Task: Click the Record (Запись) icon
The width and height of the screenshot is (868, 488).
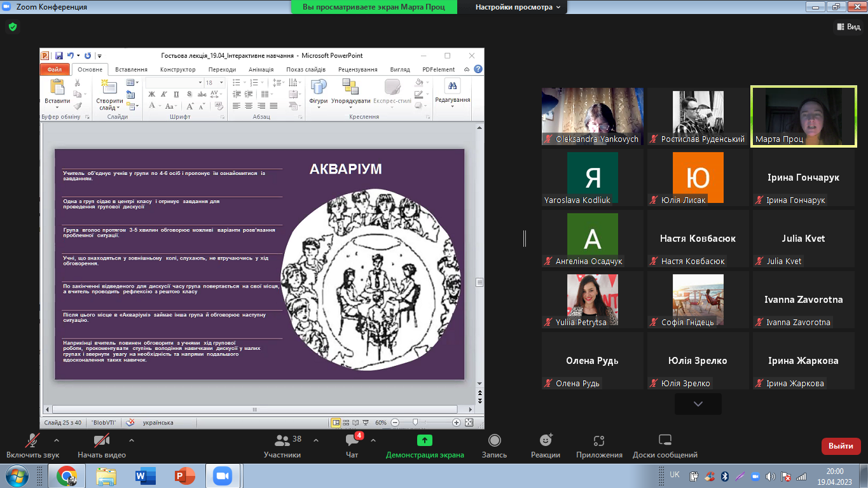Action: point(494,441)
